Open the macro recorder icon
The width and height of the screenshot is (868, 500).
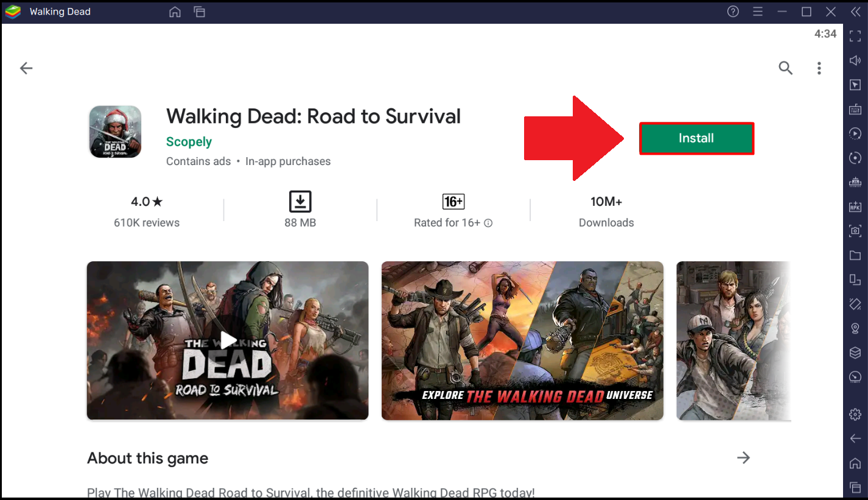pyautogui.click(x=855, y=133)
